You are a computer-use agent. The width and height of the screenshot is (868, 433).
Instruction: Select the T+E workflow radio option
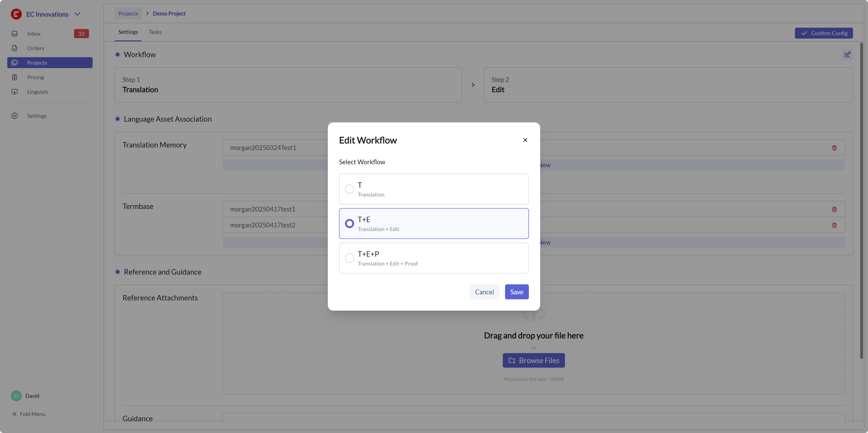349,223
